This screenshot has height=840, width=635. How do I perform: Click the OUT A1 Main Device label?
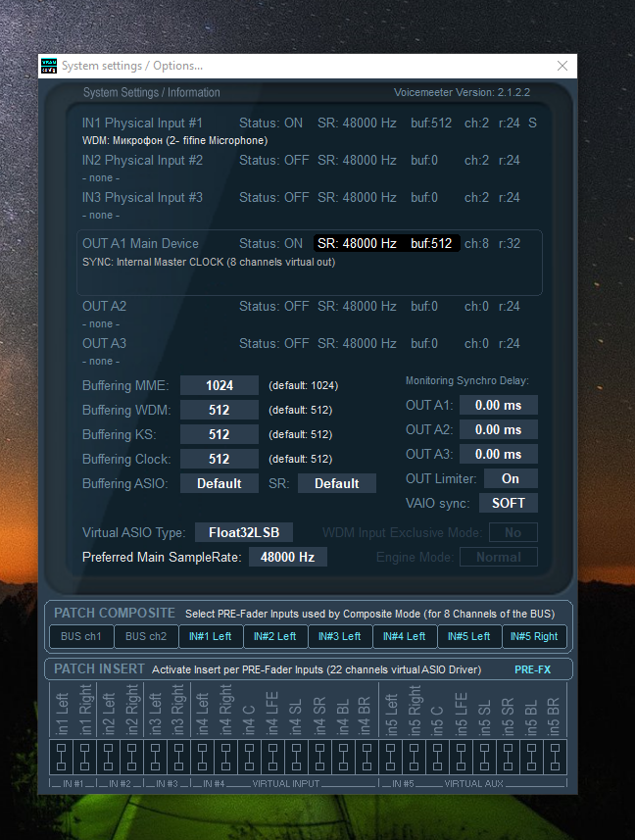[140, 244]
